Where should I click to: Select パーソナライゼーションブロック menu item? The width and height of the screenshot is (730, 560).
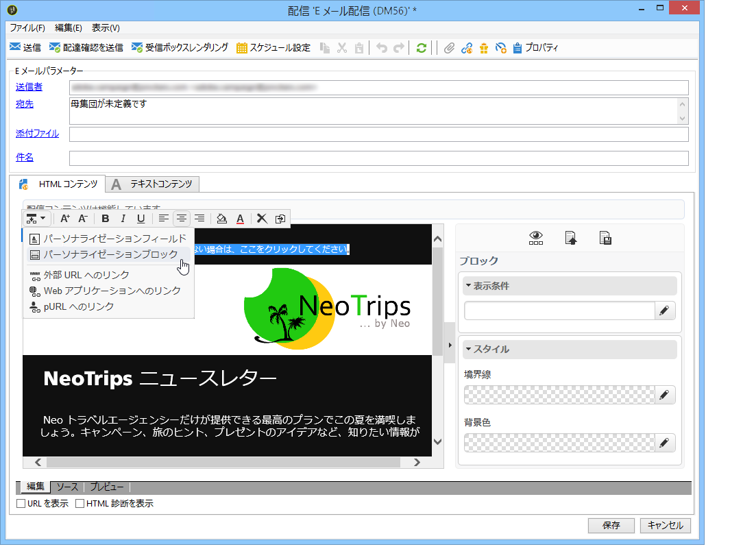[108, 254]
